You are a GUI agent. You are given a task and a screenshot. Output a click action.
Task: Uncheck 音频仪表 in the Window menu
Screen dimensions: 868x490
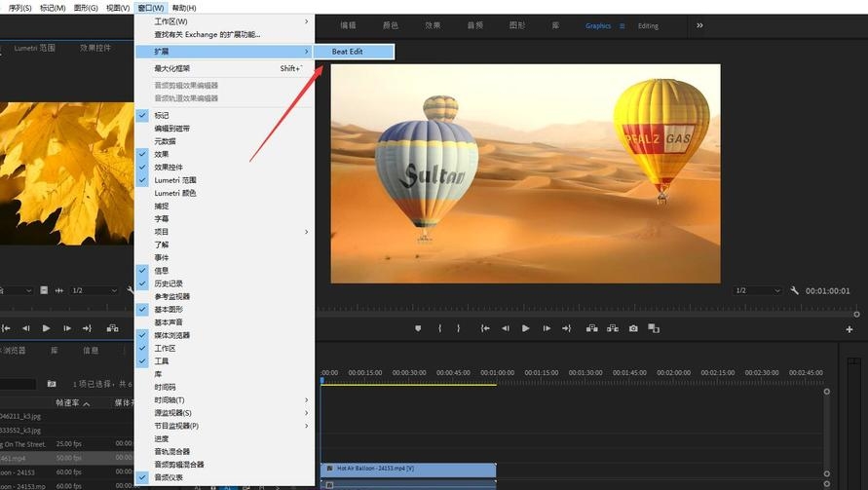coord(142,477)
